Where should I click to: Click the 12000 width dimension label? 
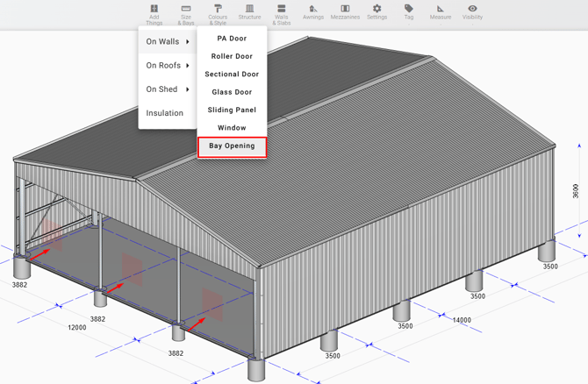[x=77, y=328]
